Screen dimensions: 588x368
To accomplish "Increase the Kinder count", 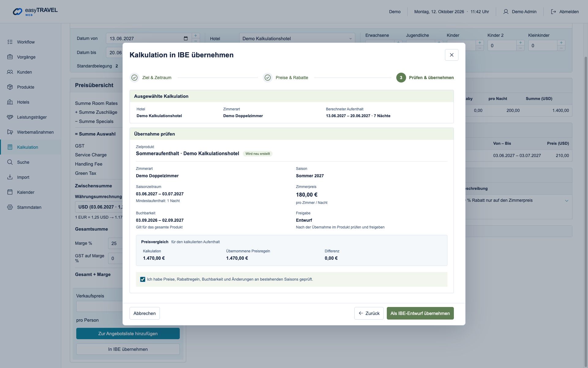I will point(480,43).
